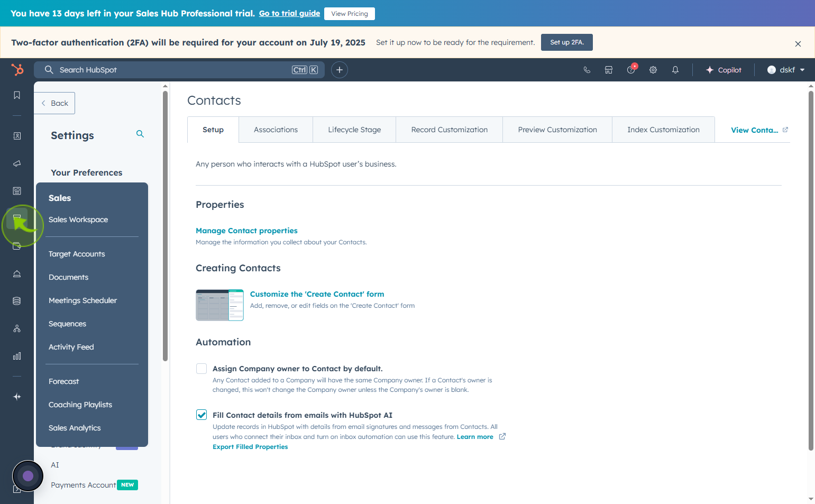Click the settings sidebar scrollbar

(165, 226)
